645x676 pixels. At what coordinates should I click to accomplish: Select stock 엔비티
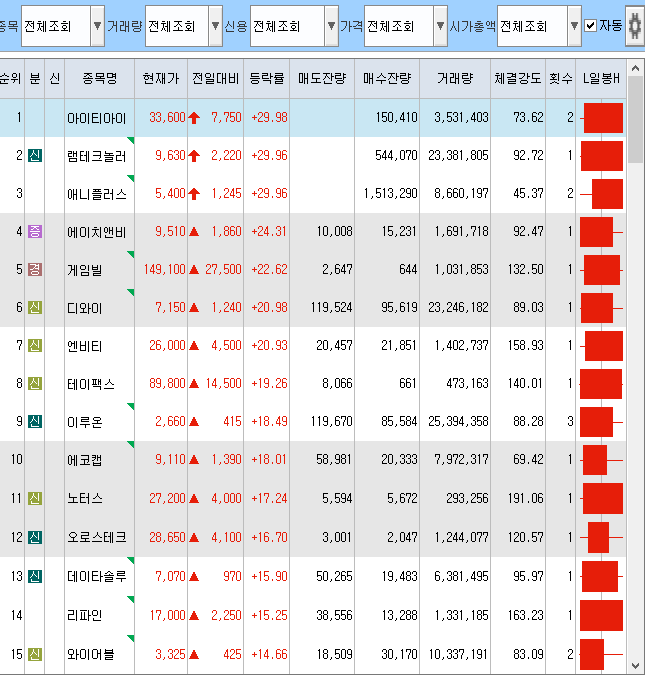click(85, 346)
